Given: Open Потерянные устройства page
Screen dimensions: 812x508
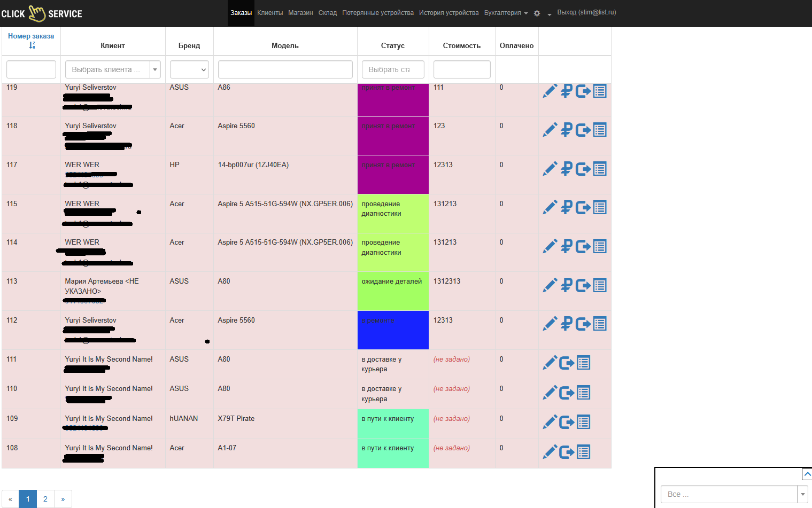Looking at the screenshot, I should point(378,13).
